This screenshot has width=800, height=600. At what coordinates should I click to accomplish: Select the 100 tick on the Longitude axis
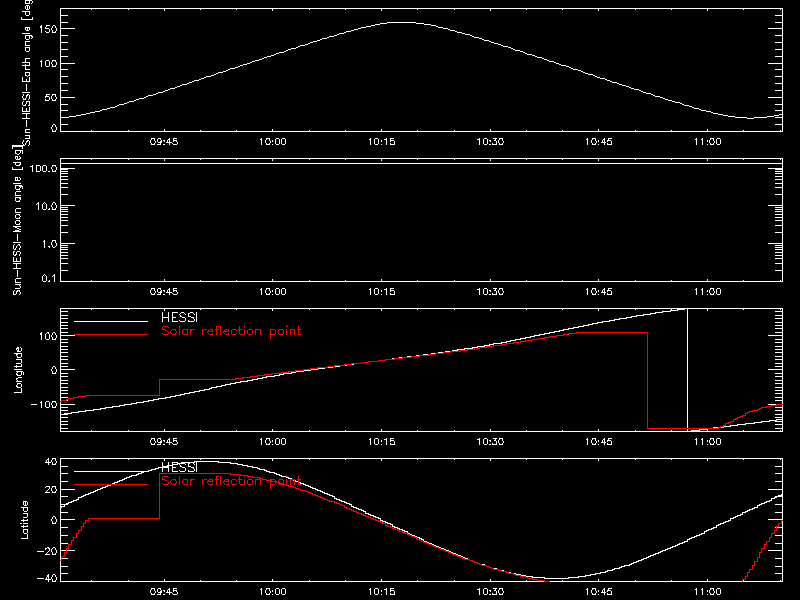(x=48, y=336)
